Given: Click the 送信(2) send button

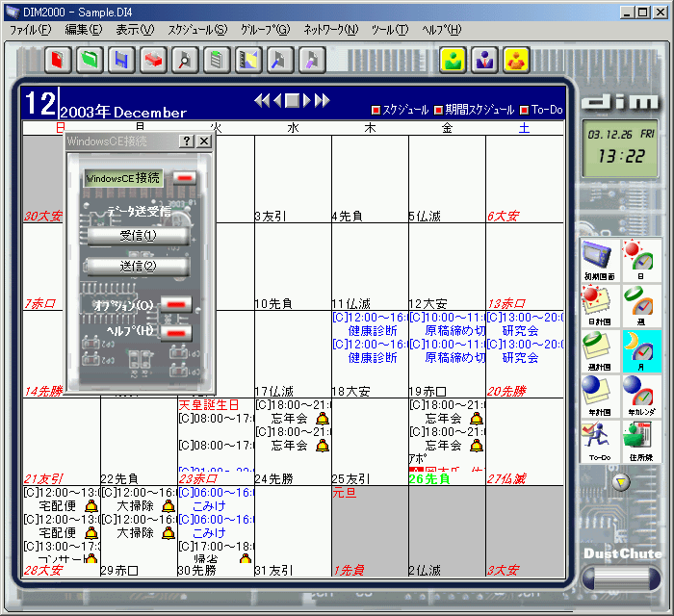Looking at the screenshot, I should click(x=138, y=266).
